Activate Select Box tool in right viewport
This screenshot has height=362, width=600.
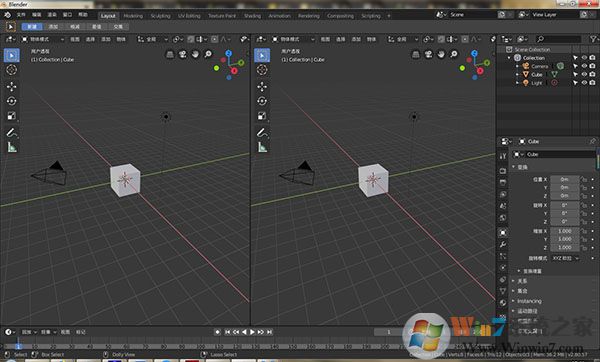(262, 55)
